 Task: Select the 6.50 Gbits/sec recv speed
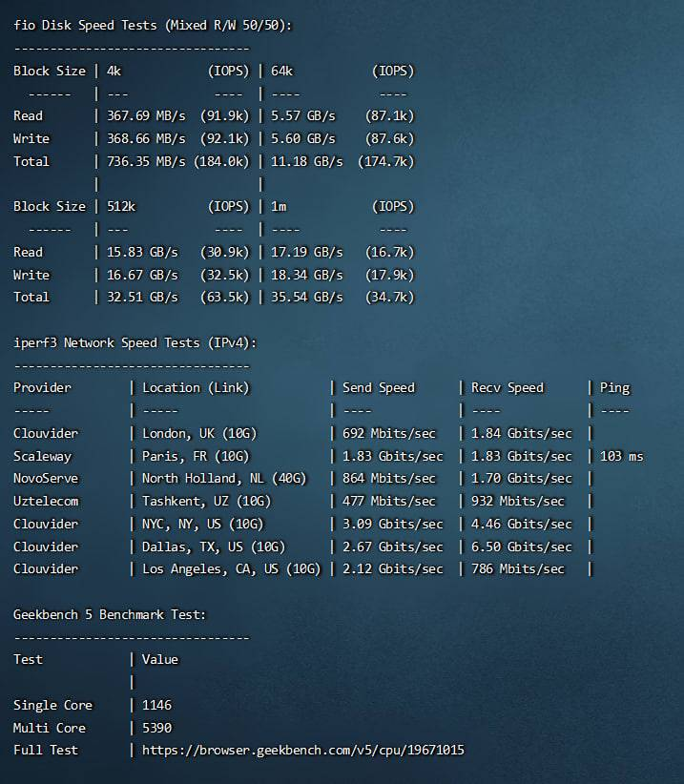521,547
